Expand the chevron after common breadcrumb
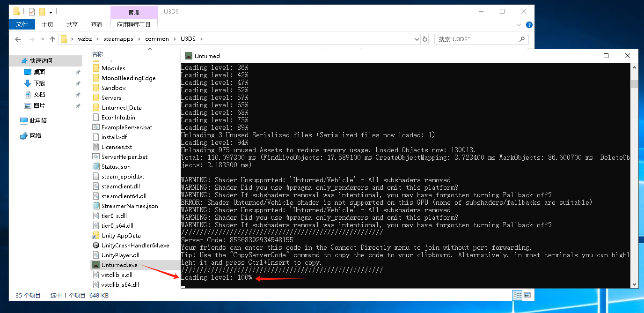Screen dimensions: 644x313 176,39
